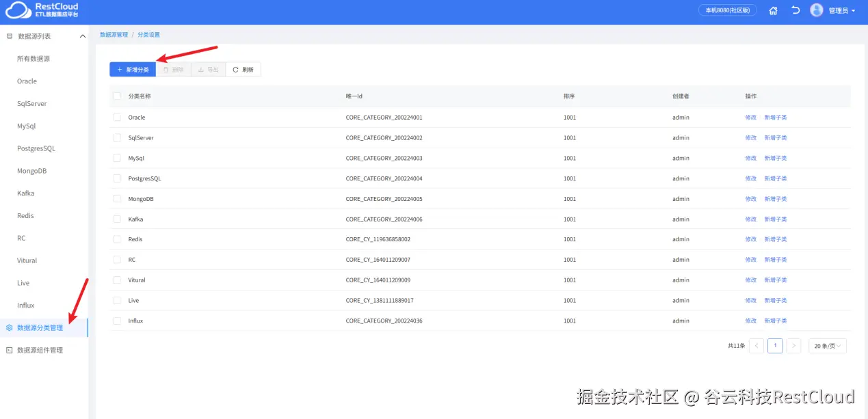This screenshot has width=868, height=419.
Task: Open 数据源分类管理 menu item
Action: click(x=44, y=327)
